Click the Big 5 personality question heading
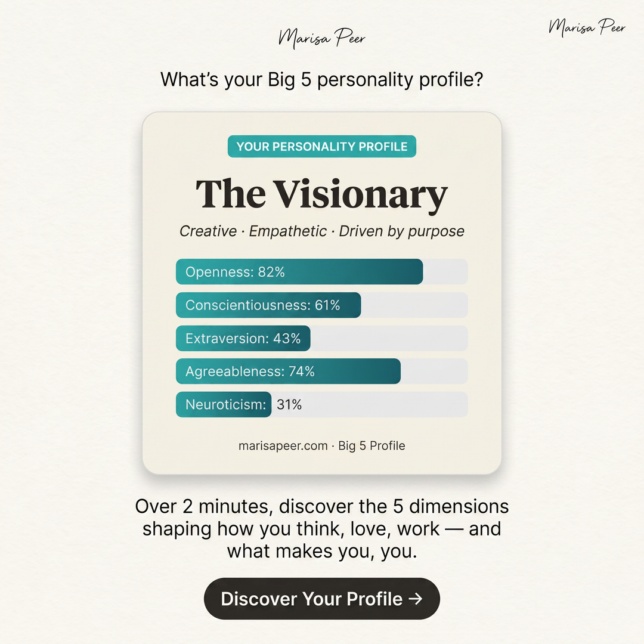The width and height of the screenshot is (644, 644). coord(321,80)
